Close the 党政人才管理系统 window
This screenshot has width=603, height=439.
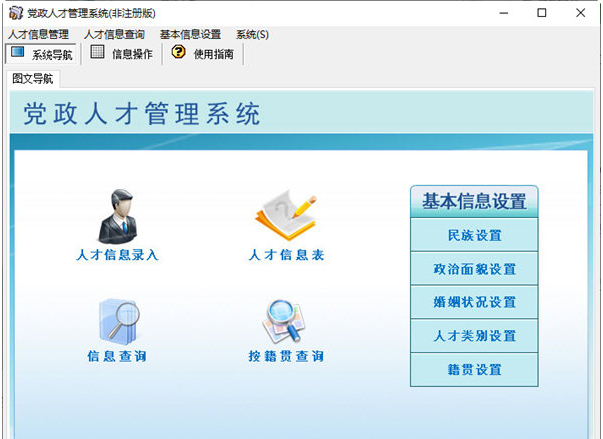[580, 13]
